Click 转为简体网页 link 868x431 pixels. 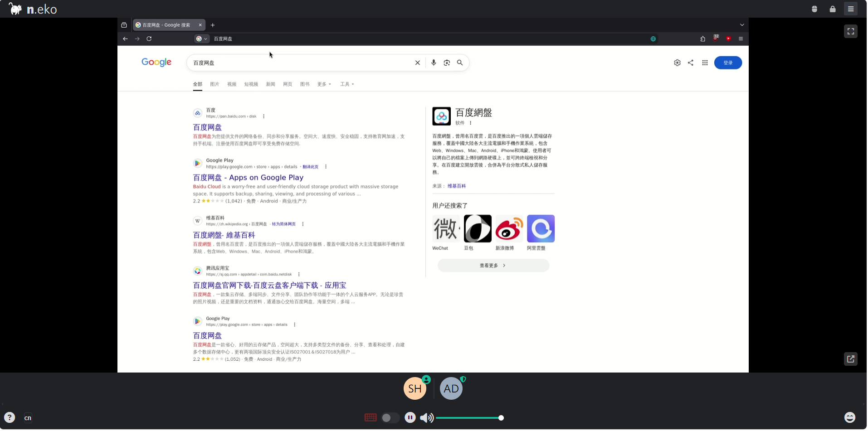(283, 224)
